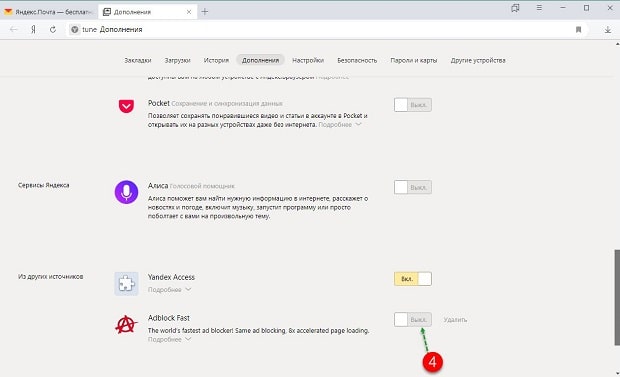Expand Подробнее under Yandex Access

click(x=169, y=290)
